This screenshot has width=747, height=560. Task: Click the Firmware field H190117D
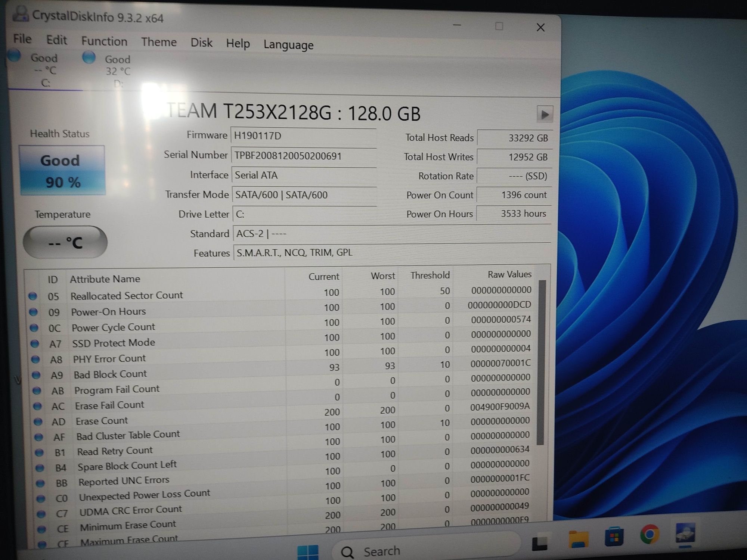click(303, 136)
